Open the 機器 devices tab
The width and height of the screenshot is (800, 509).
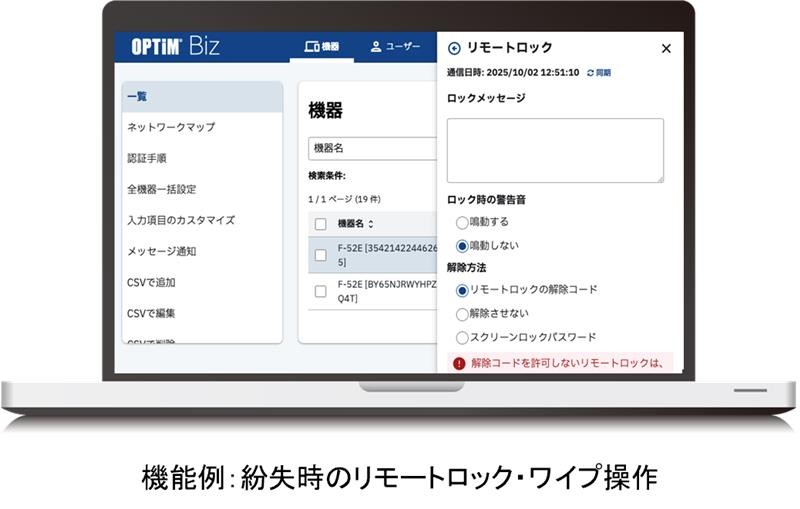[x=321, y=46]
